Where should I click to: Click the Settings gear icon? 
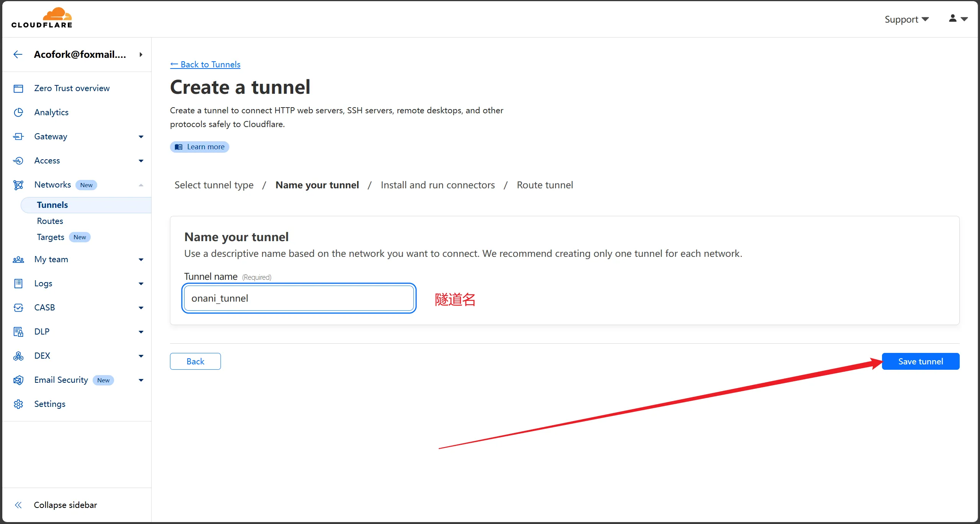click(x=18, y=404)
